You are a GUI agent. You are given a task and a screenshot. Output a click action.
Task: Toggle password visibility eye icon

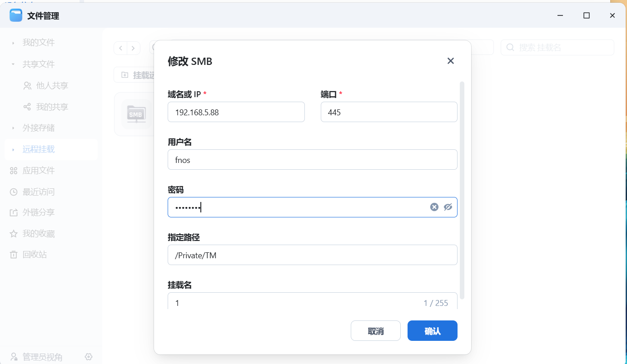click(x=448, y=207)
